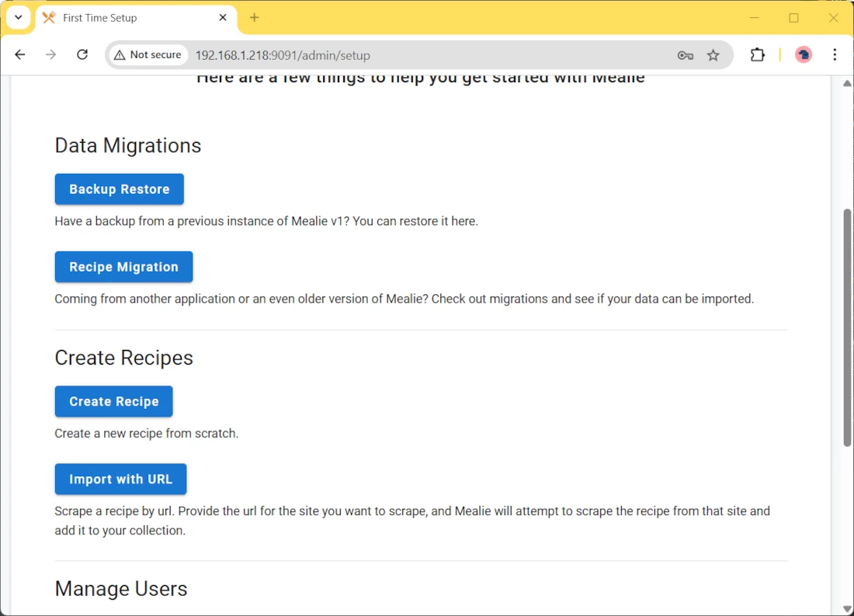Screen dimensions: 854x616
Task: Bookmark this page with the star icon
Action: [x=713, y=56]
